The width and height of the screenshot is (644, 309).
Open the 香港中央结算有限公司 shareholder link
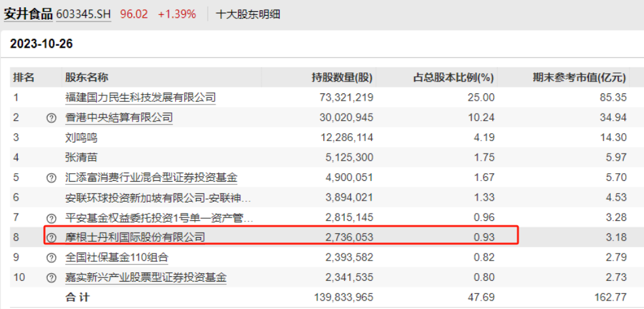pyautogui.click(x=119, y=118)
